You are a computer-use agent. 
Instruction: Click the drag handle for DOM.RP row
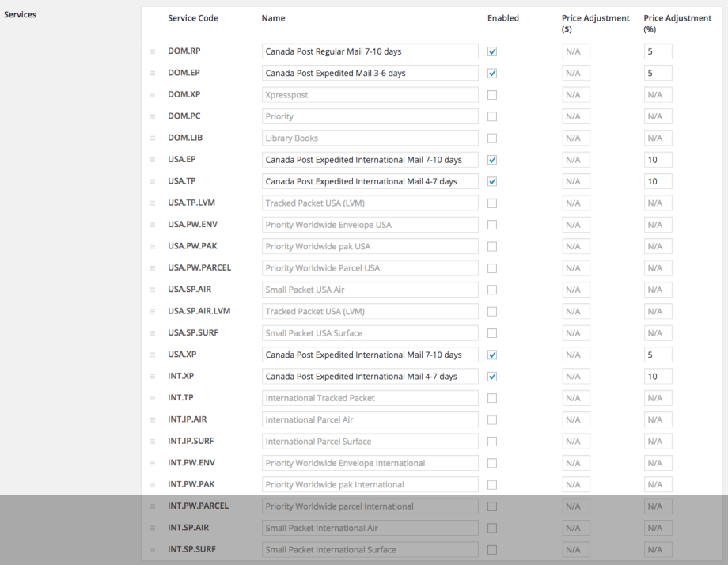153,51
